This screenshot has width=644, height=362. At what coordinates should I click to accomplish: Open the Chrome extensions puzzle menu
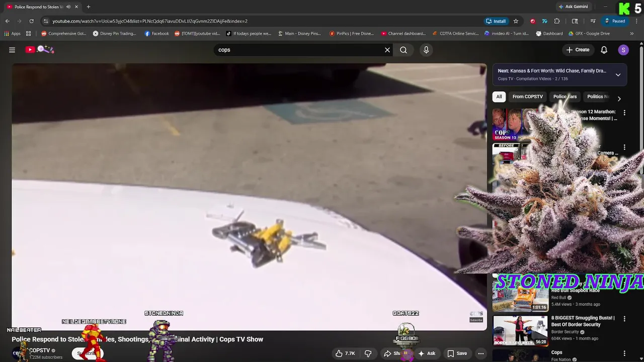(x=557, y=21)
